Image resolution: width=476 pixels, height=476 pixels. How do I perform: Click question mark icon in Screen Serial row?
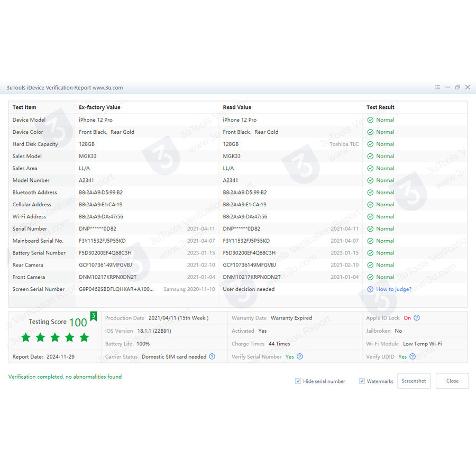coord(370,289)
